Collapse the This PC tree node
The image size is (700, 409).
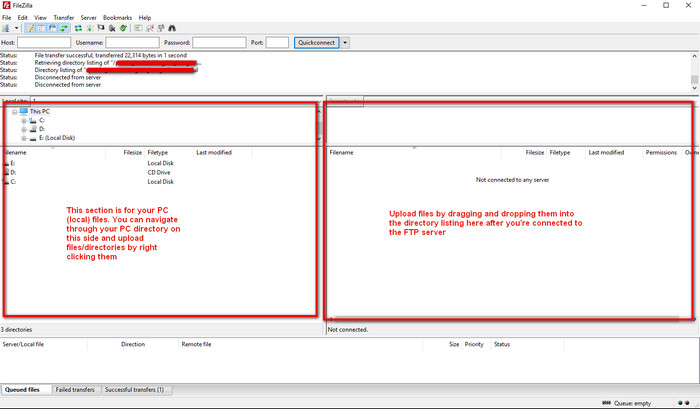pyautogui.click(x=14, y=112)
